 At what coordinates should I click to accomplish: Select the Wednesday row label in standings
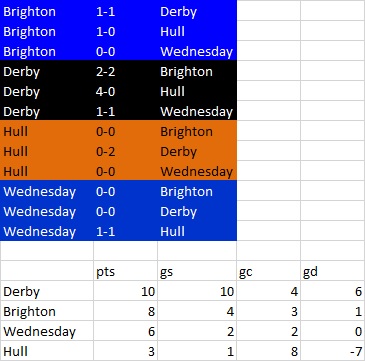click(x=47, y=332)
